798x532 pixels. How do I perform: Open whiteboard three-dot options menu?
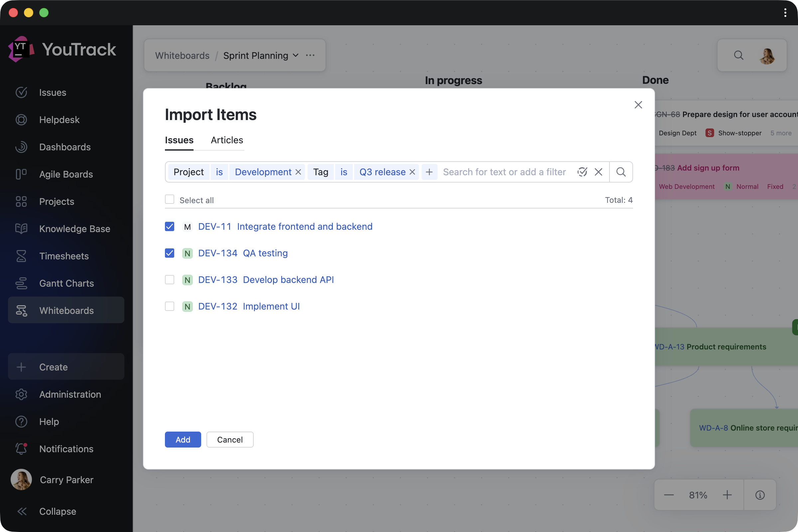310,55
